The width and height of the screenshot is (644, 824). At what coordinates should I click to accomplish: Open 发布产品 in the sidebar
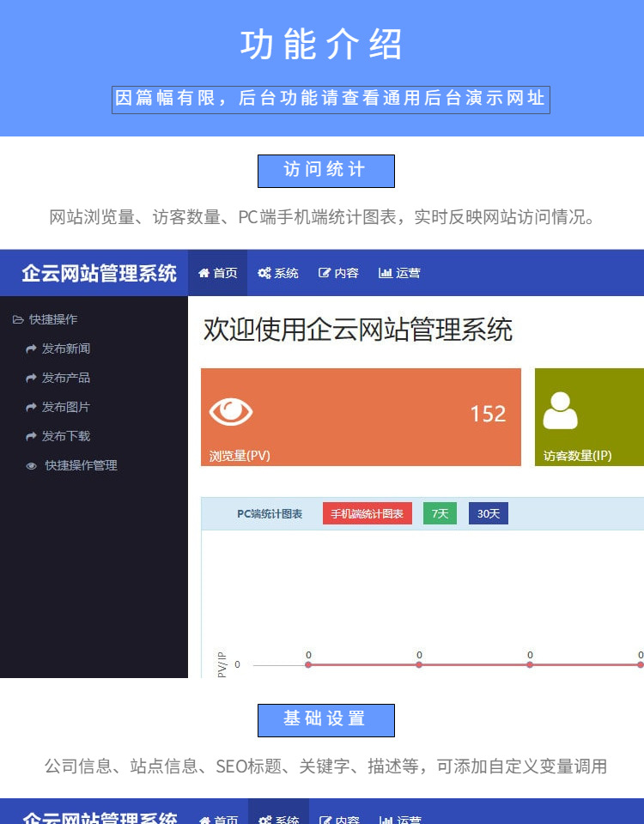(66, 378)
